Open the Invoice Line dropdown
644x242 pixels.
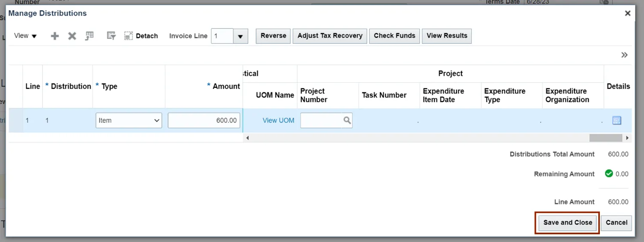tap(241, 36)
